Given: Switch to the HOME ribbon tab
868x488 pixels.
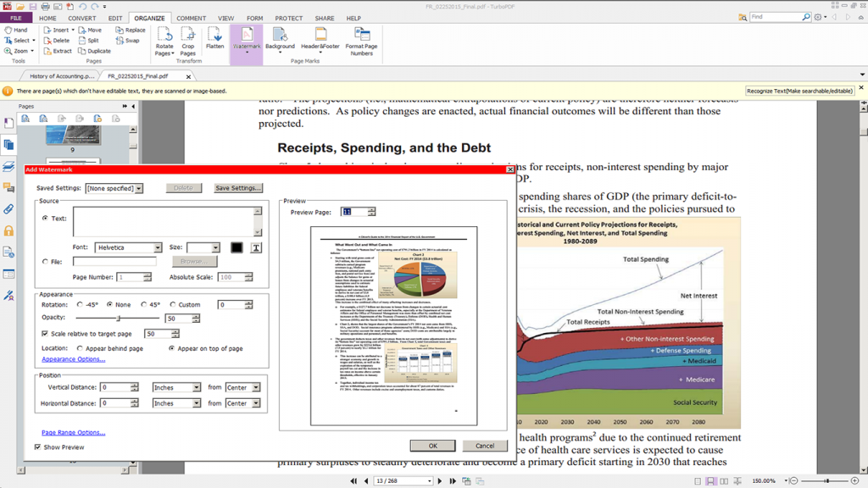Looking at the screenshot, I should 47,19.
